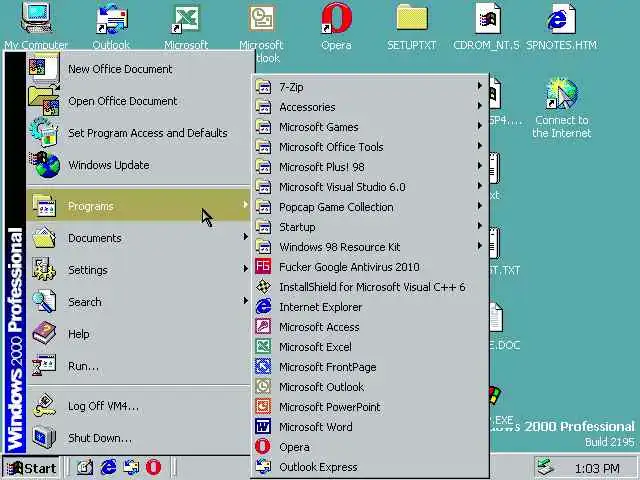
Task: Click Connect to the Internet icon
Action: (x=562, y=94)
